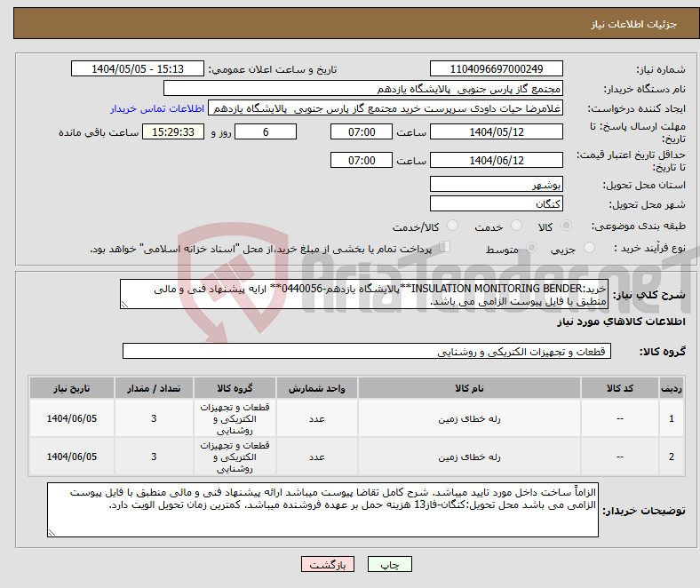Select row number 1 in the goods table
The width and height of the screenshot is (700, 588).
coord(671,418)
